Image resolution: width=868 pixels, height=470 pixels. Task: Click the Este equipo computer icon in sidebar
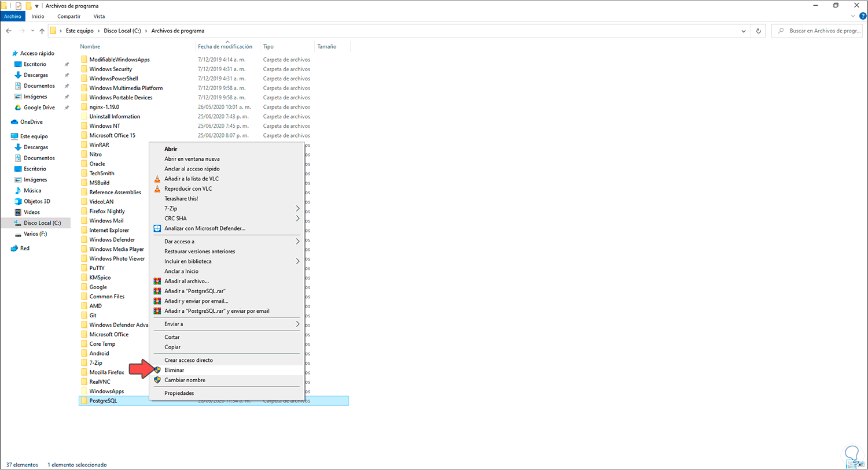[x=15, y=136]
